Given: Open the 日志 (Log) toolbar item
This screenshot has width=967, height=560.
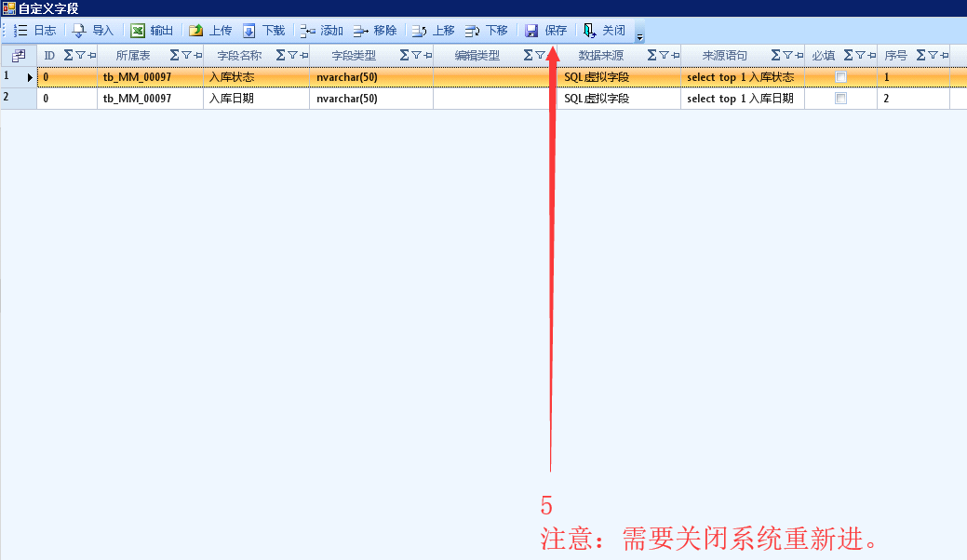Looking at the screenshot, I should 35,31.
